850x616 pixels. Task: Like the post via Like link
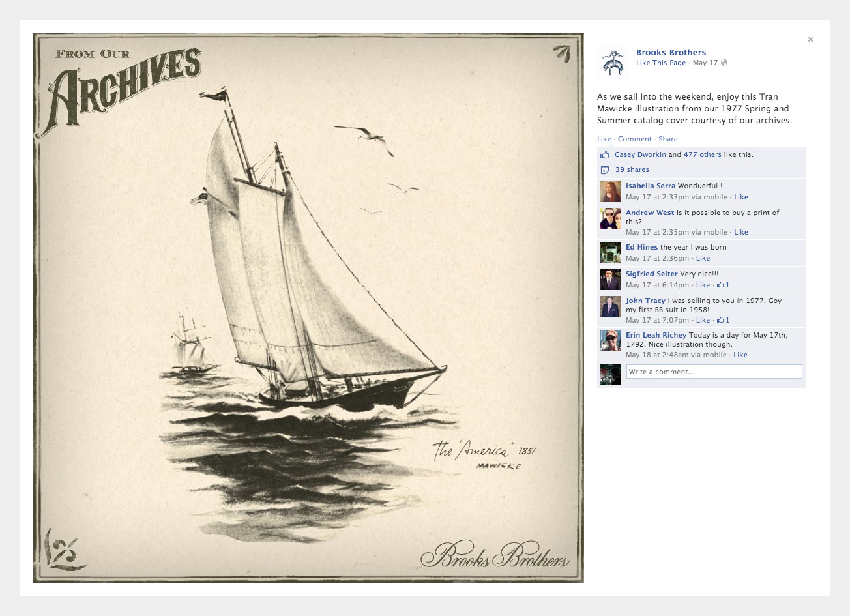[604, 139]
